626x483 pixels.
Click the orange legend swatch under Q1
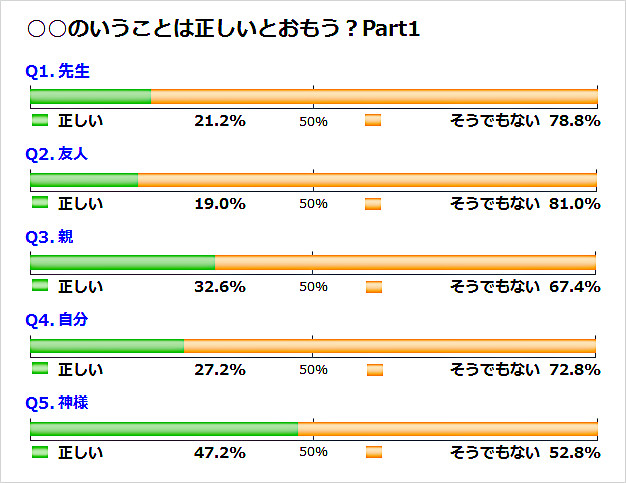click(x=373, y=120)
